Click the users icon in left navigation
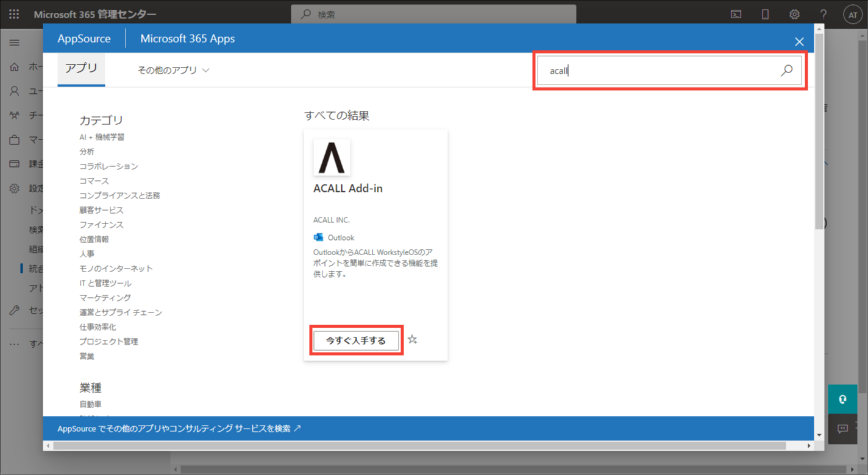 pos(15,91)
